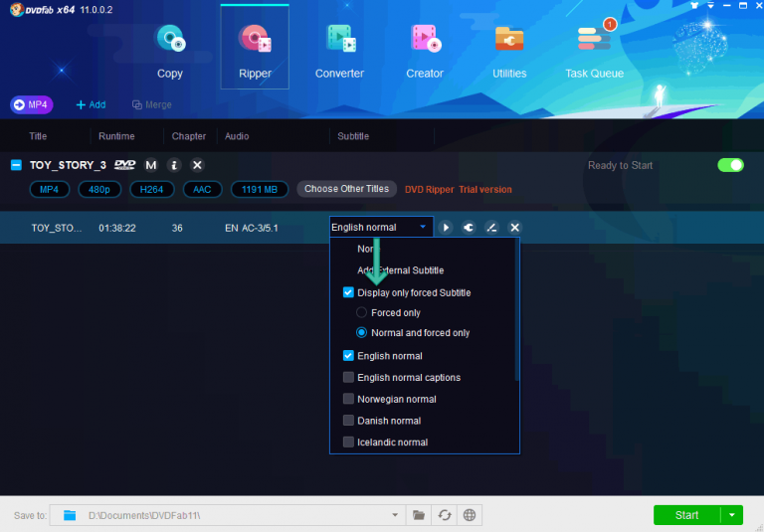Screen dimensions: 764x532
Task: Open the Copy module
Action: [169, 51]
